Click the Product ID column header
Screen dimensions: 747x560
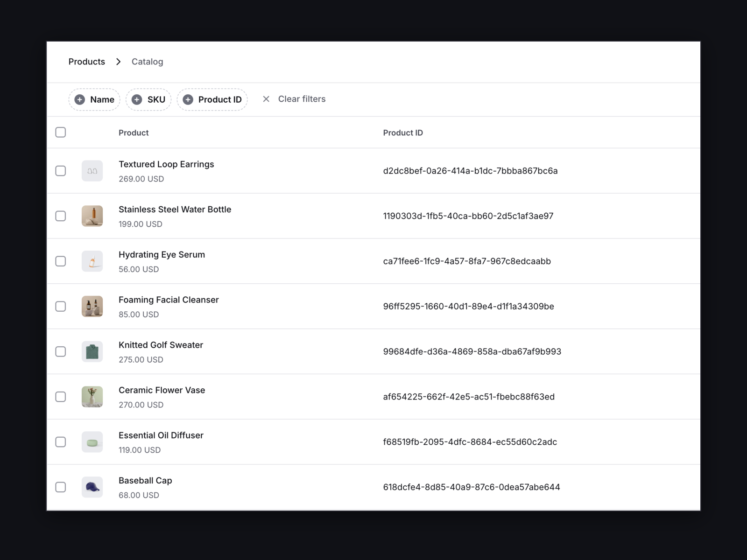[403, 133]
